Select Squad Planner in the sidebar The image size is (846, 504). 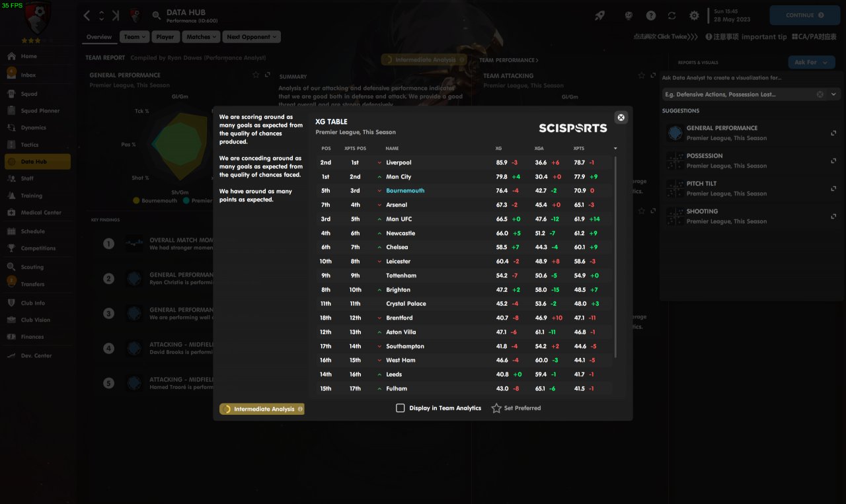40,111
